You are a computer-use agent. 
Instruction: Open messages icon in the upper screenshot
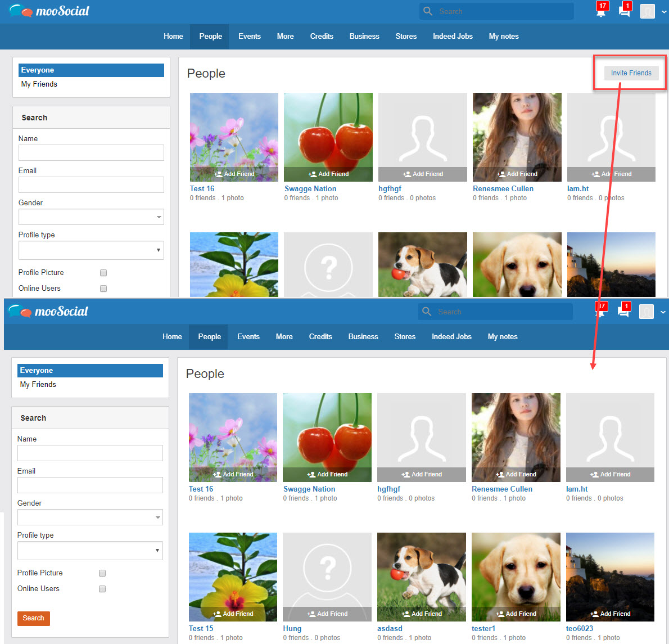pyautogui.click(x=624, y=10)
